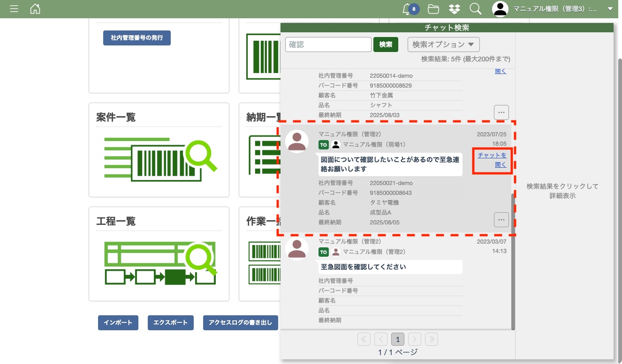Open the 工程一覧 process flow icon
This screenshot has width=622, height=364.
coord(160,263)
